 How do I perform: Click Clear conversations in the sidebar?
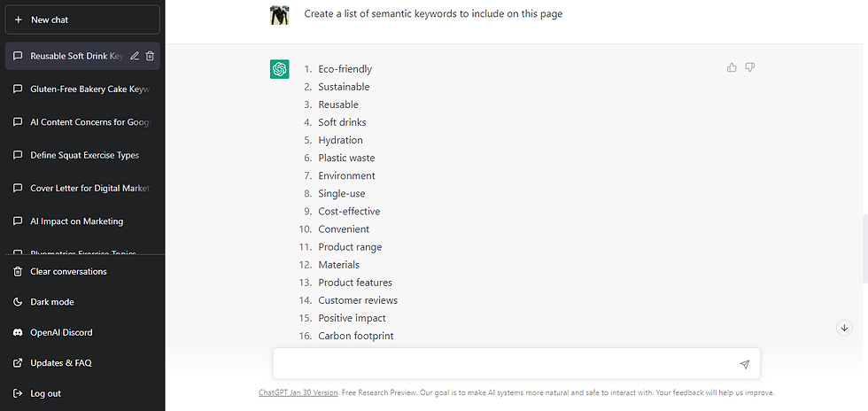pyautogui.click(x=68, y=272)
